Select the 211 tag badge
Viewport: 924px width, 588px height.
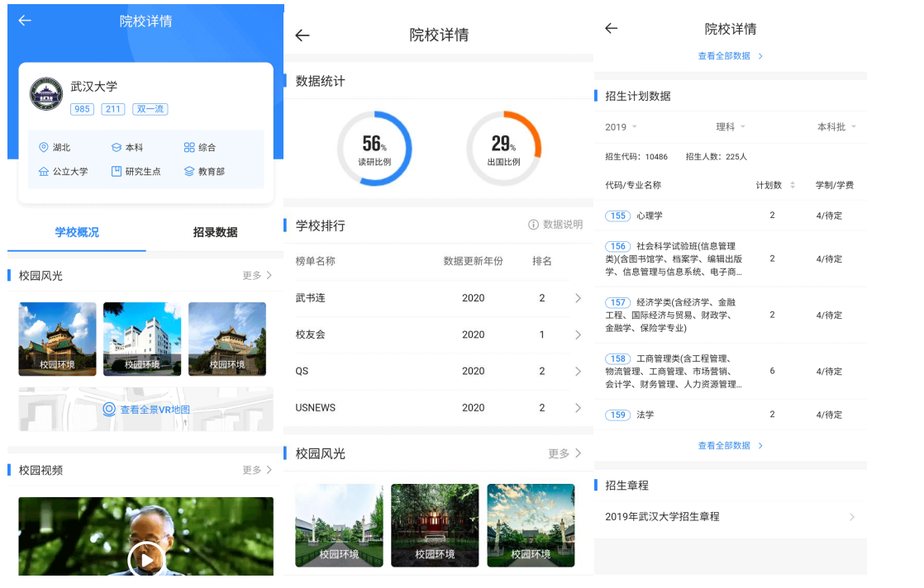click(x=112, y=109)
